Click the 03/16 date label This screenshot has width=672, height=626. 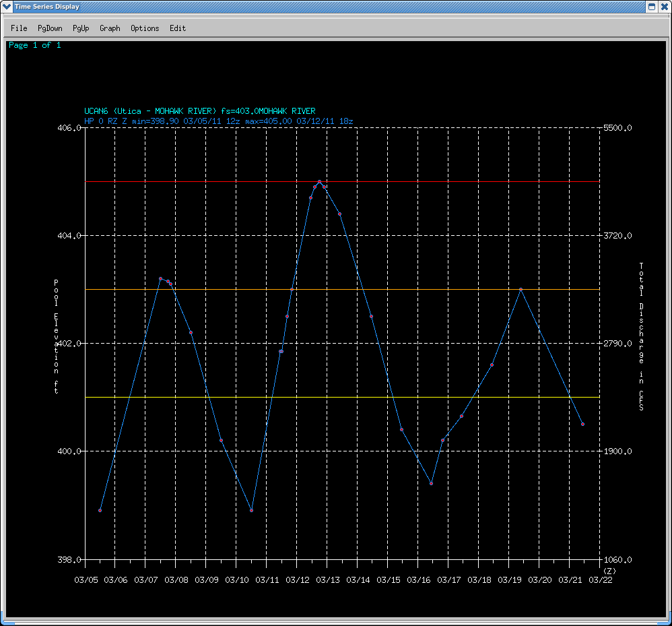419,580
